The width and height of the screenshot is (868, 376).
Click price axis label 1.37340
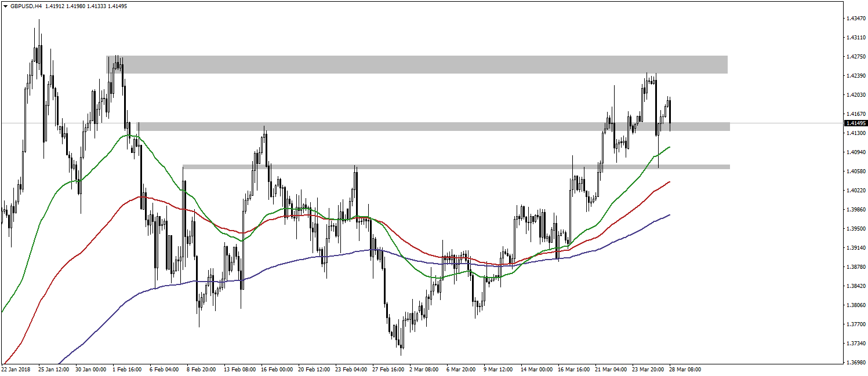tap(855, 343)
